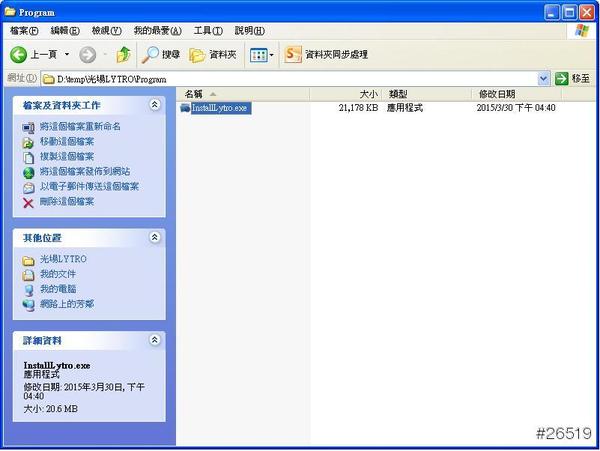600x451 pixels.
Task: Click the Search (搜尋) magnifier button
Action: pyautogui.click(x=160, y=55)
